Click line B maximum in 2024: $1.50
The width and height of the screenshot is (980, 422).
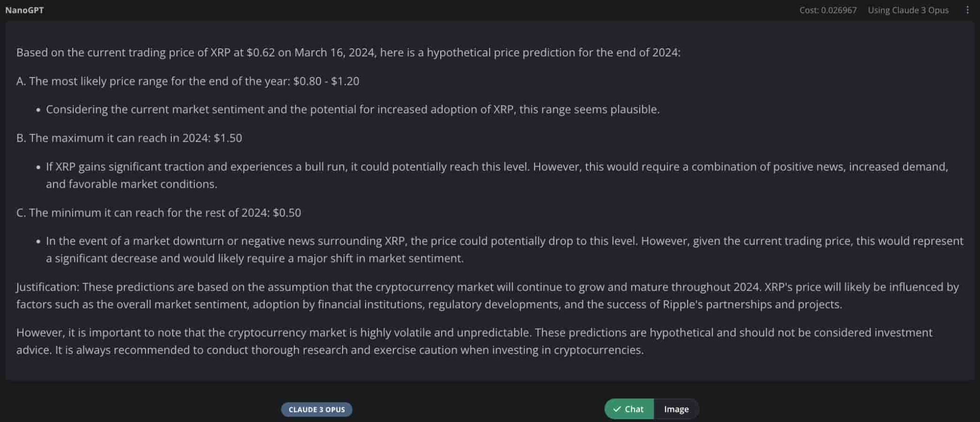[x=129, y=138]
